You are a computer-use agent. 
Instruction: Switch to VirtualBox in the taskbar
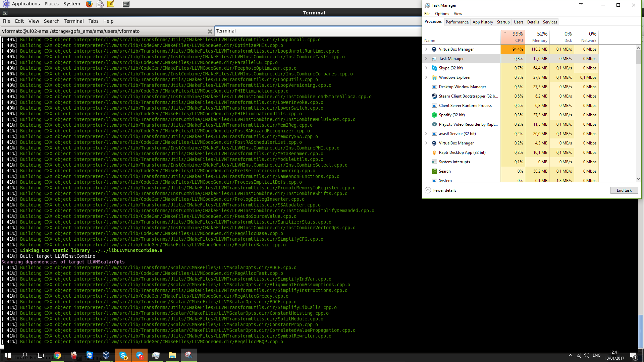click(106, 355)
